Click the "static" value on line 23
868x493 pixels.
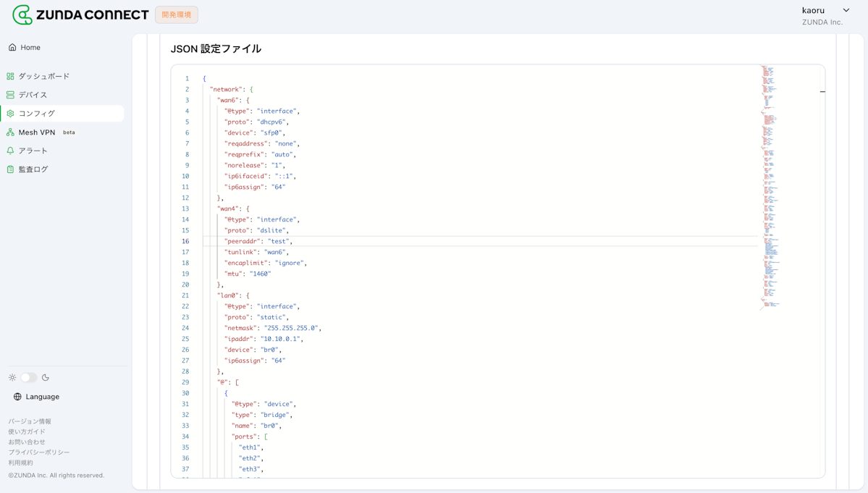(271, 317)
